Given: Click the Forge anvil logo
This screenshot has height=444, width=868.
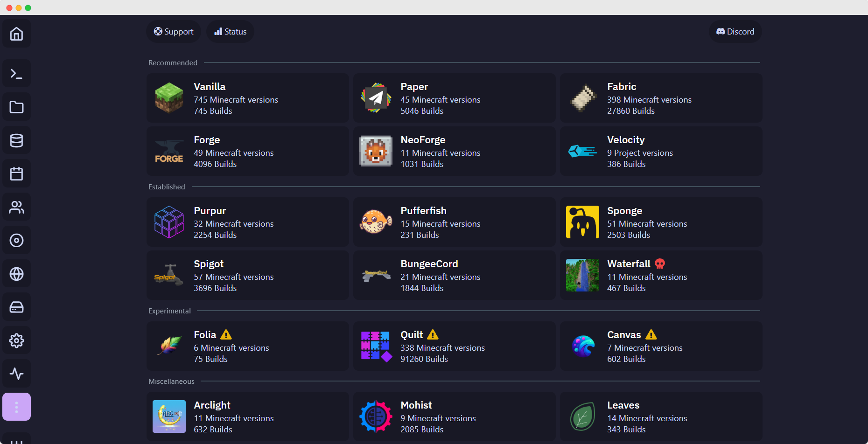Looking at the screenshot, I should (x=169, y=152).
